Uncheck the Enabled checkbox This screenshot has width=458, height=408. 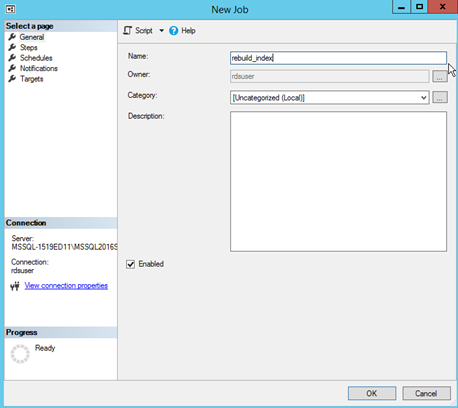[130, 264]
